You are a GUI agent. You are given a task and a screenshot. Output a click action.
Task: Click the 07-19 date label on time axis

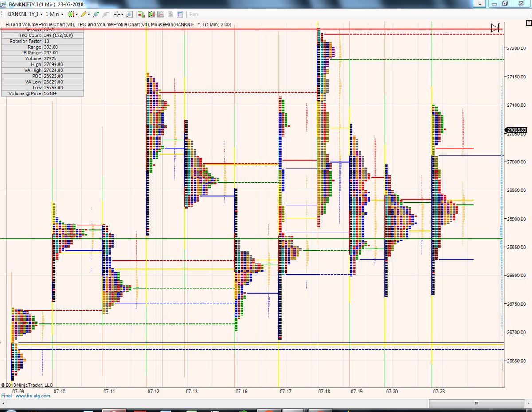pyautogui.click(x=356, y=392)
